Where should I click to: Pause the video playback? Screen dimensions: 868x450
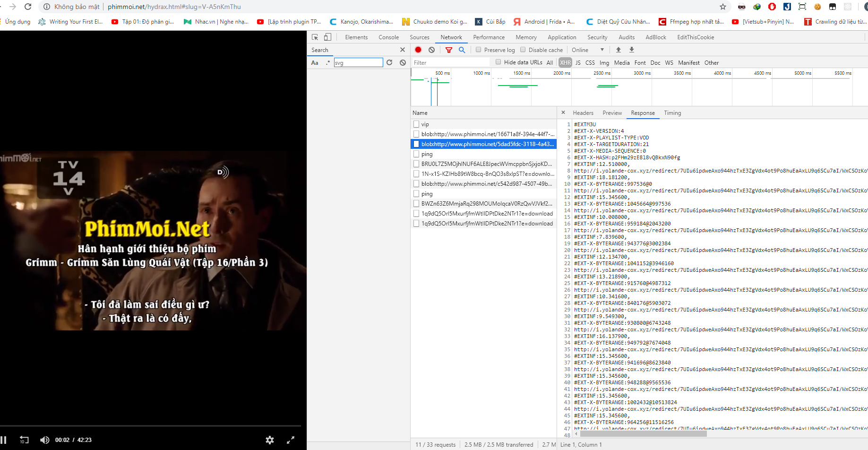(x=3, y=440)
